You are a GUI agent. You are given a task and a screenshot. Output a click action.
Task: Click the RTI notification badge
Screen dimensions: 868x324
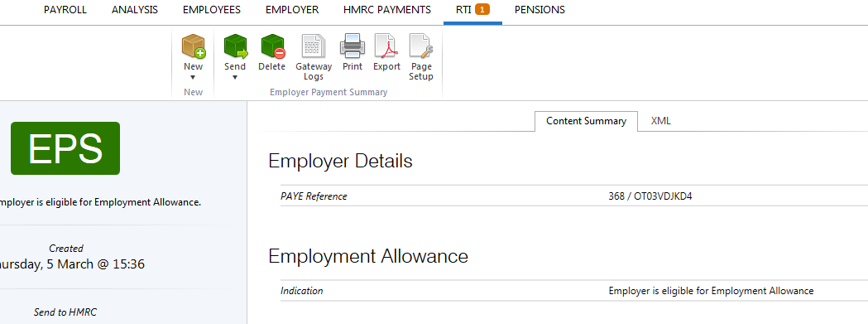coord(482,9)
